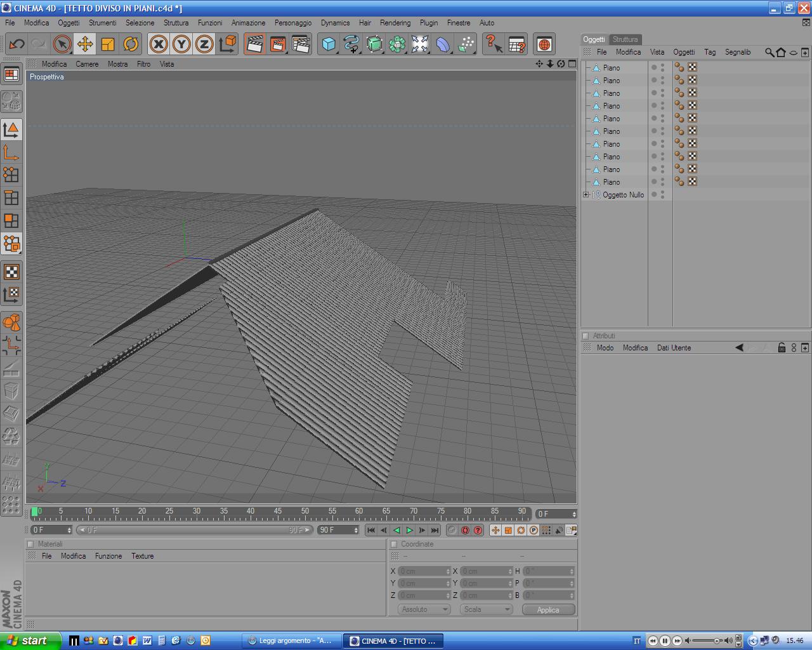Render to Picture Viewer using the orange clapperboard
The width and height of the screenshot is (812, 650).
tap(277, 44)
